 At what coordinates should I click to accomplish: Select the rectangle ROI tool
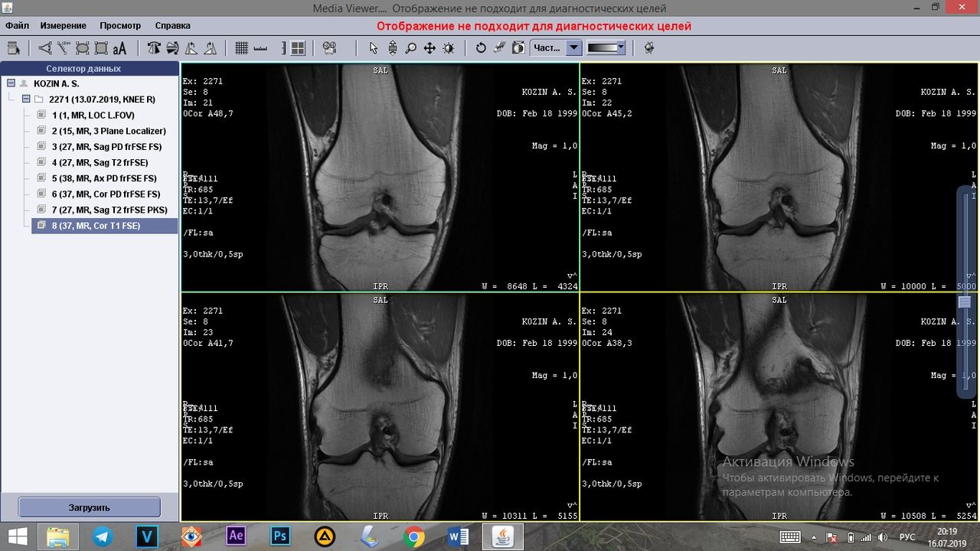coord(101,48)
